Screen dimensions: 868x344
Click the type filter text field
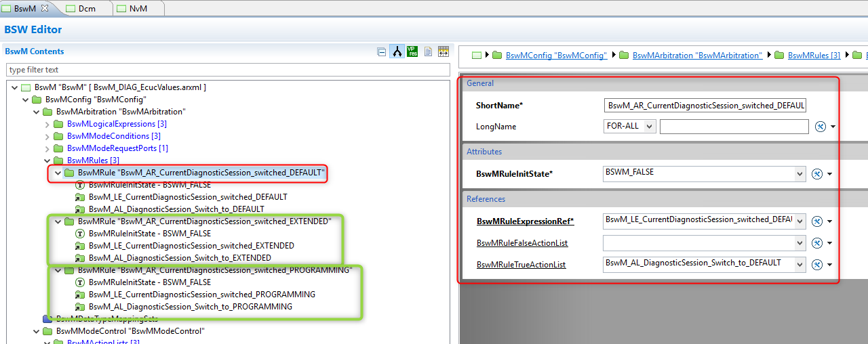[x=228, y=70]
